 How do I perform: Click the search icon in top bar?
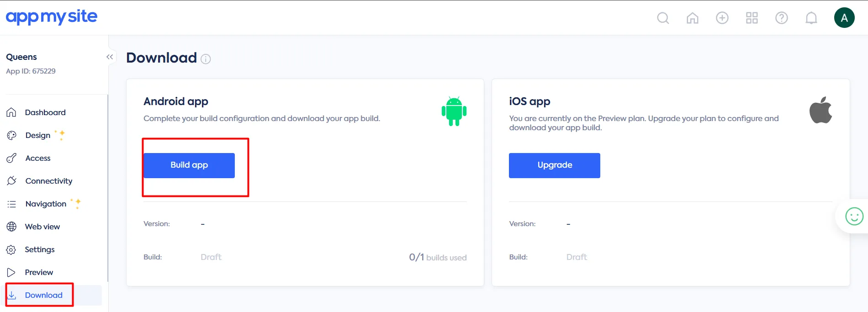pos(663,18)
